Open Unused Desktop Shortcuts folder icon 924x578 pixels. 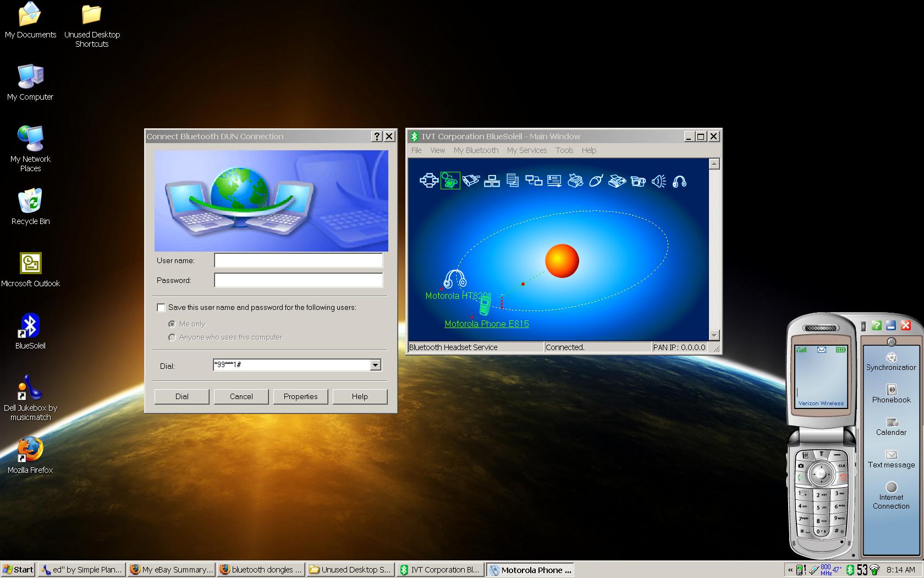(92, 25)
